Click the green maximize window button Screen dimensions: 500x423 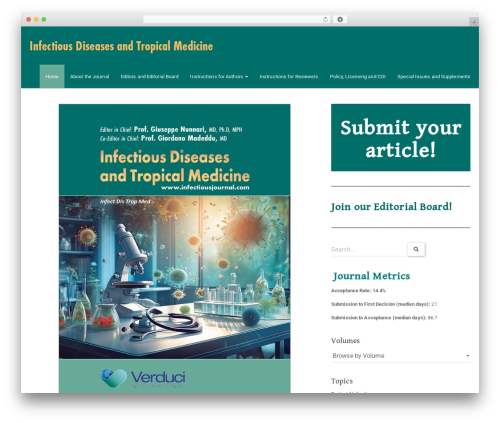coord(44,20)
